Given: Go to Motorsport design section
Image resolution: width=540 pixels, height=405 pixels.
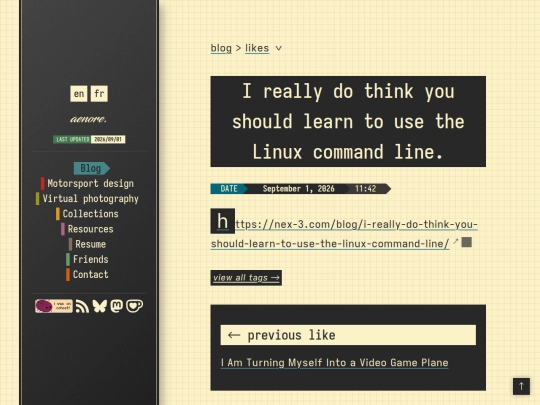Looking at the screenshot, I should pos(87,184).
